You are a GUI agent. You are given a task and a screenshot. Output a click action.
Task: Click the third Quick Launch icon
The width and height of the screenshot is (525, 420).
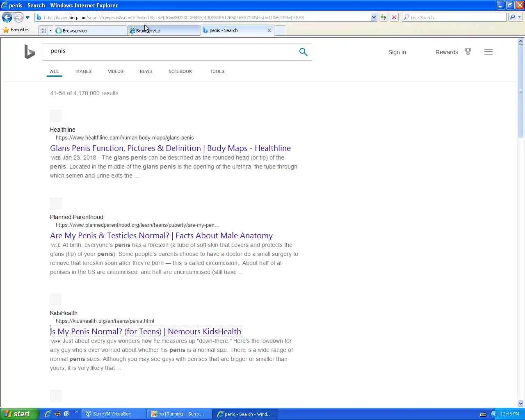tap(66, 414)
